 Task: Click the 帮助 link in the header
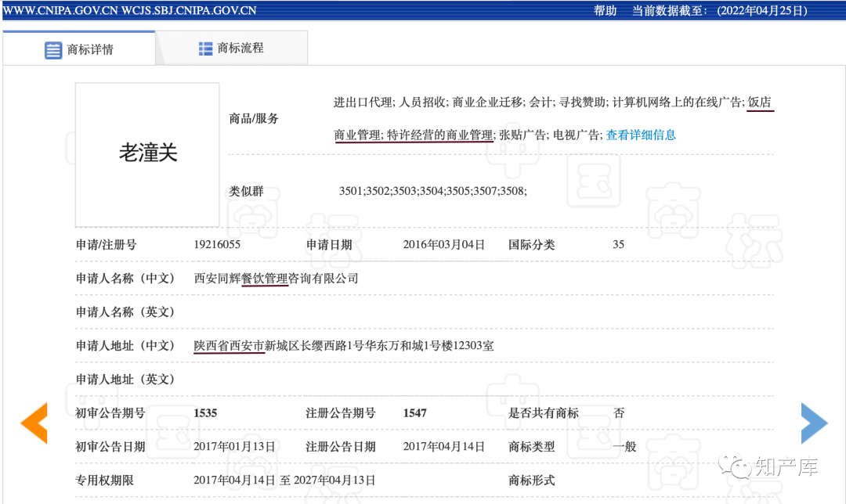coord(605,10)
